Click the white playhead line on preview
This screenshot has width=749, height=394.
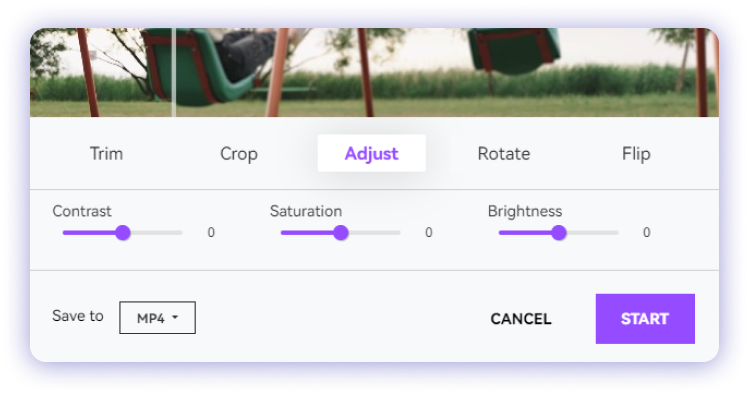click(174, 72)
